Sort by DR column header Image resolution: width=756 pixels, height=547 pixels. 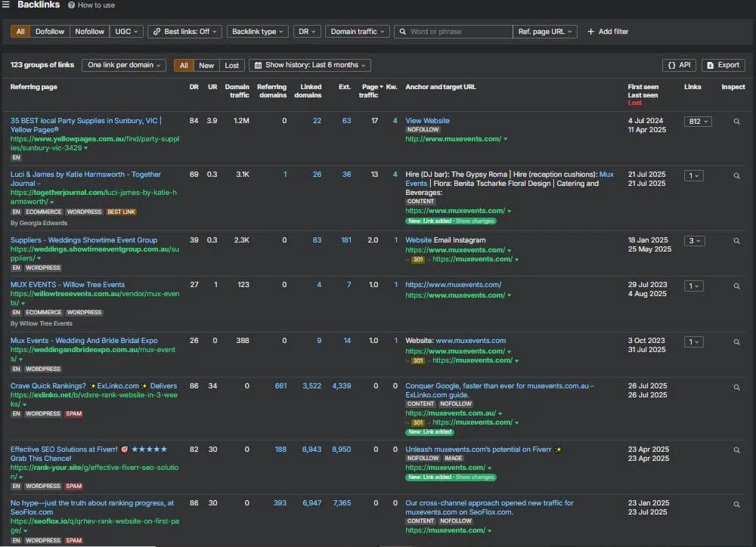[x=194, y=87]
